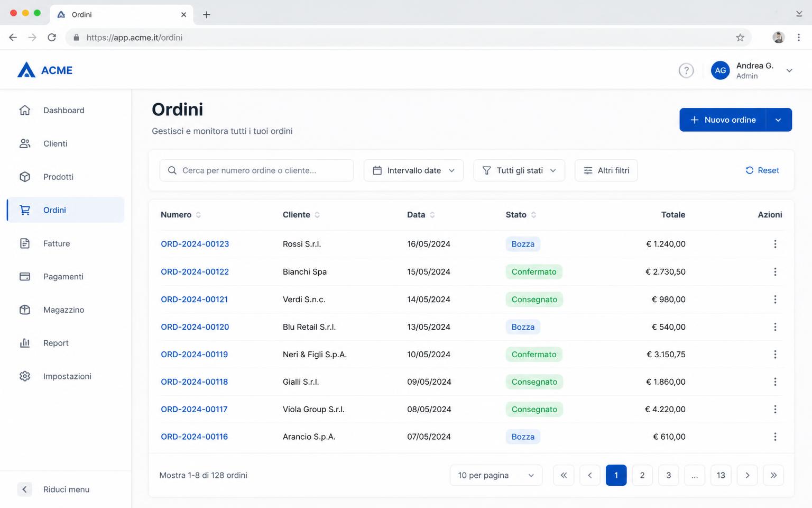812x508 pixels.
Task: Open actions menu for ORD-2024-00122
Action: [x=775, y=271]
